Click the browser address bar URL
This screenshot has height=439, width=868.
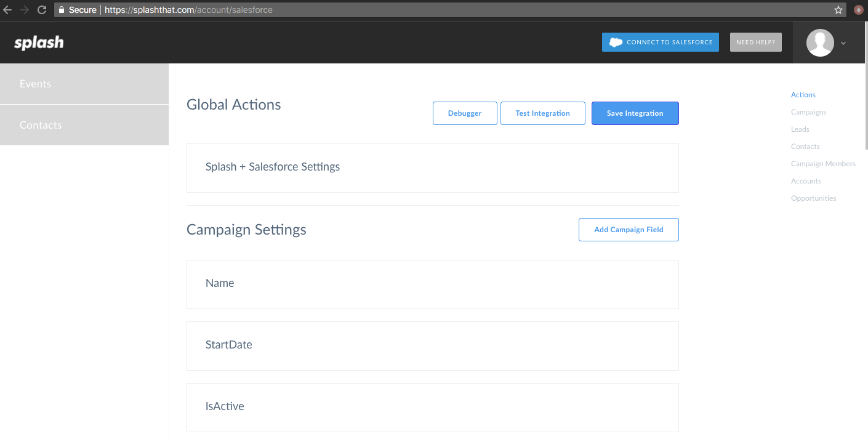(188, 10)
